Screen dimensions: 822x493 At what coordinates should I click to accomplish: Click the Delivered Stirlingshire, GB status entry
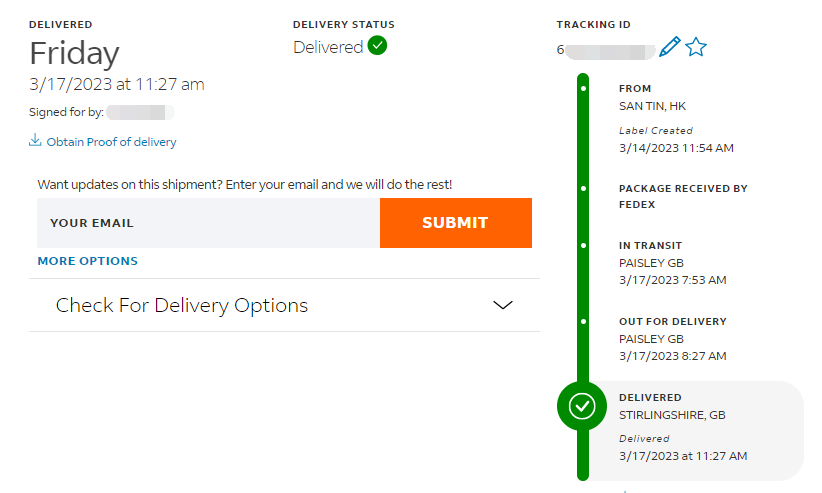[683, 426]
